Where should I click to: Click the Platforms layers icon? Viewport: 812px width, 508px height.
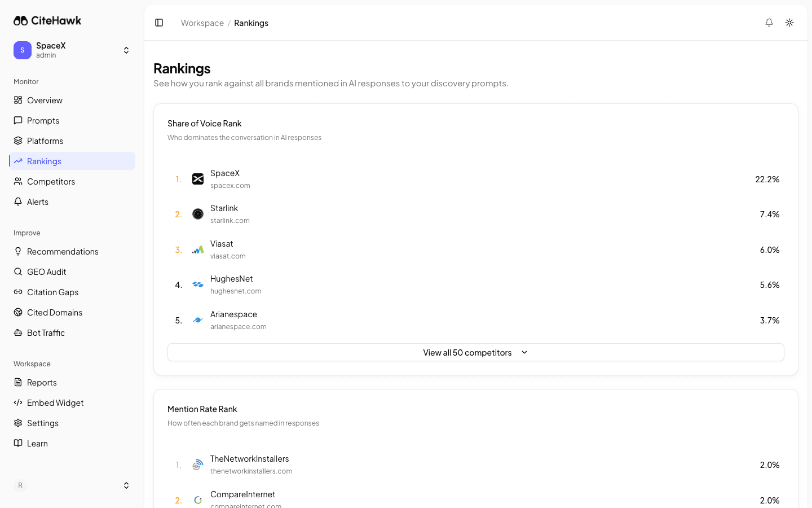click(18, 141)
